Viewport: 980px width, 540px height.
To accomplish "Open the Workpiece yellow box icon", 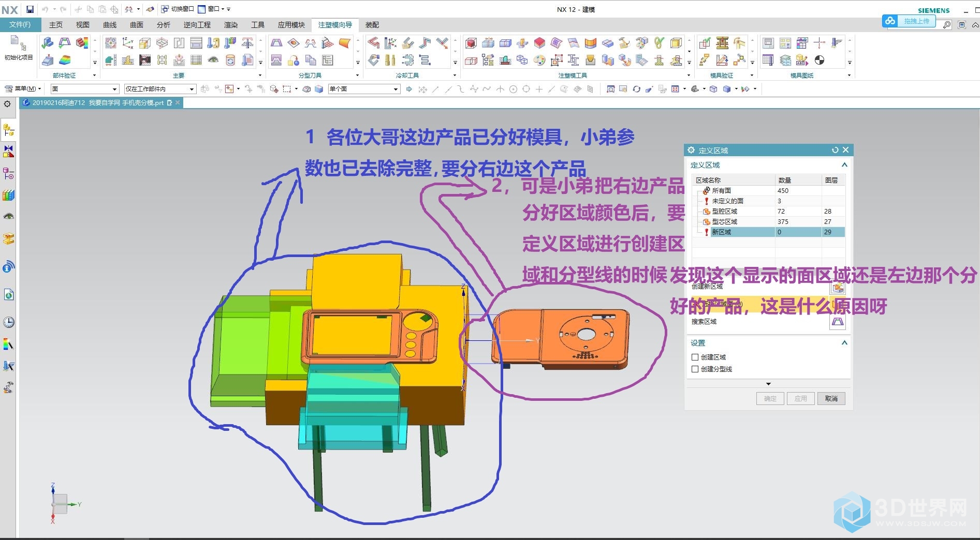I will point(145,43).
